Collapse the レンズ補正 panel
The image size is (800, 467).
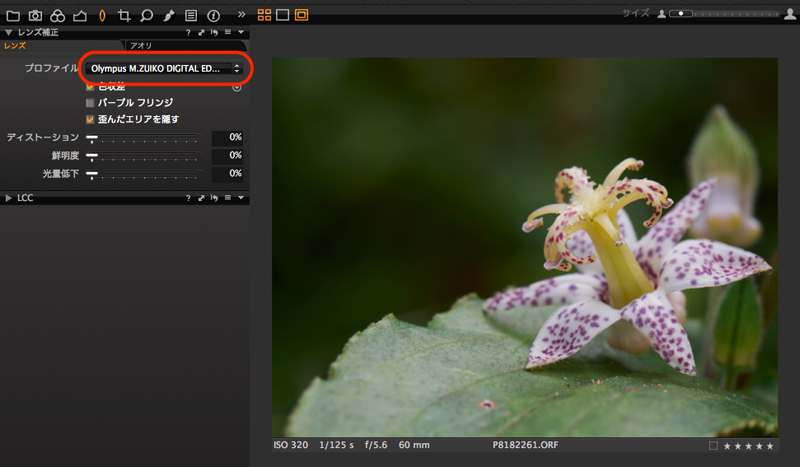coord(9,33)
